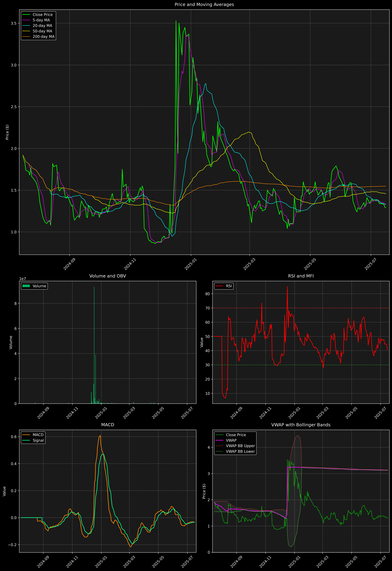Click the '1e7' scale label on volume chart

[23, 279]
